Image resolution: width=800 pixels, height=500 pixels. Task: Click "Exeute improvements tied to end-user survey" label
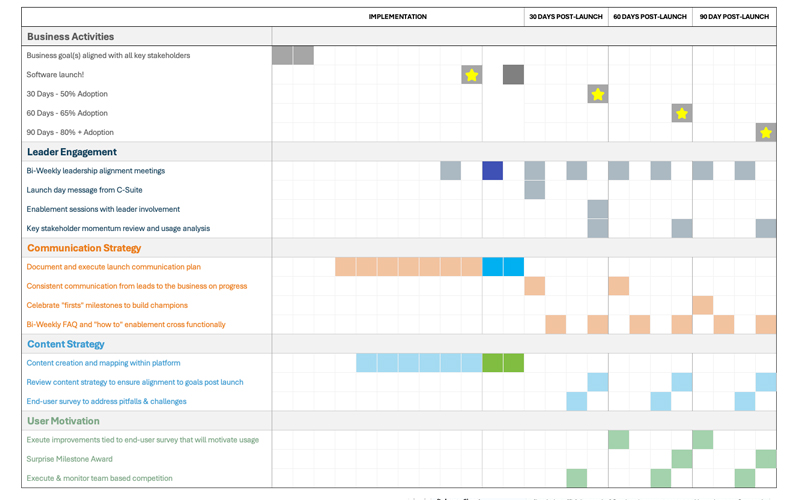point(142,440)
